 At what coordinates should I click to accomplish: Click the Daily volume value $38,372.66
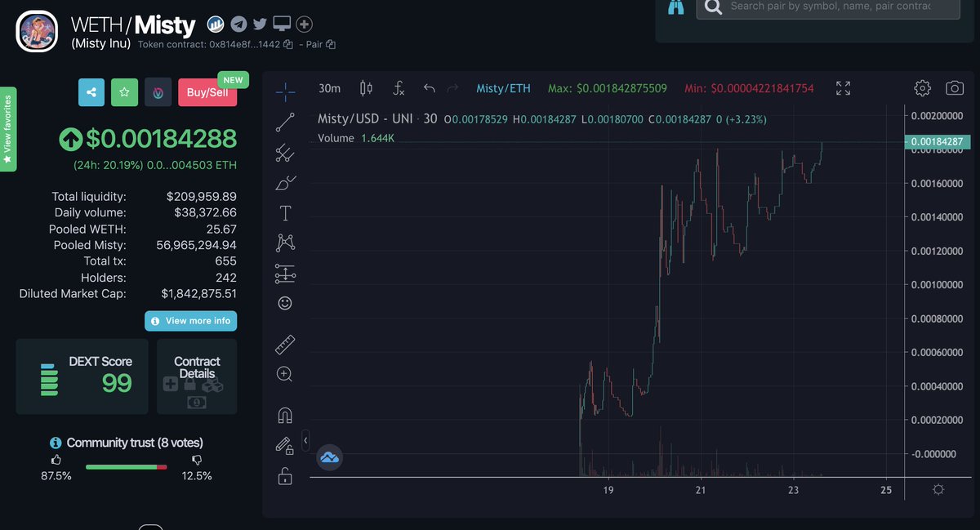[205, 213]
